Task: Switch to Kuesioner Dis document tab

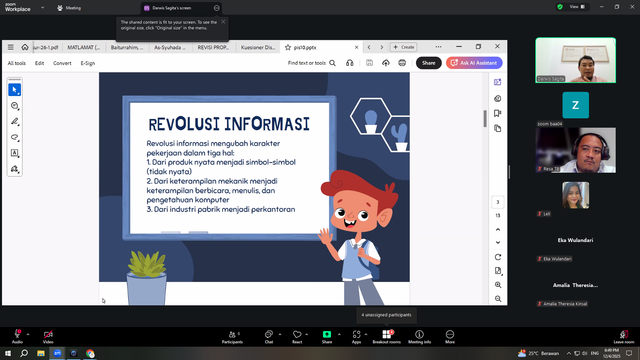Action: coord(258,47)
